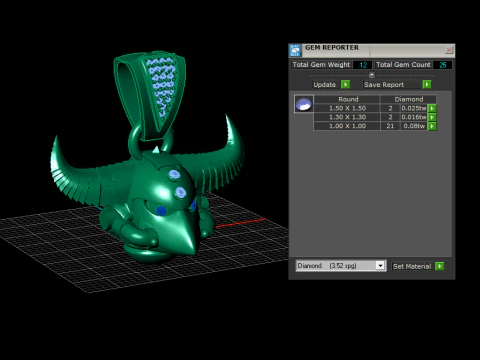The image size is (480, 360).
Task: Click the Set Material button
Action: click(413, 266)
